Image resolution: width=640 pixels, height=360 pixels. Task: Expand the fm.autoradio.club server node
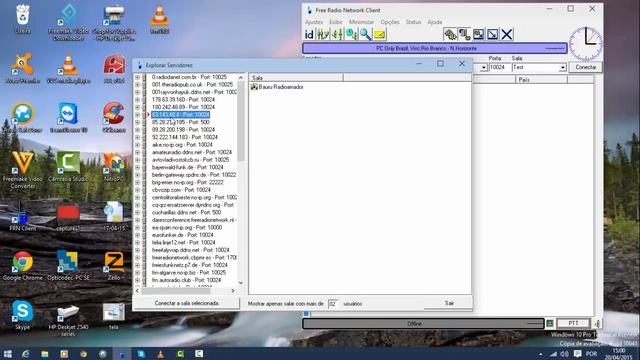(x=138, y=280)
